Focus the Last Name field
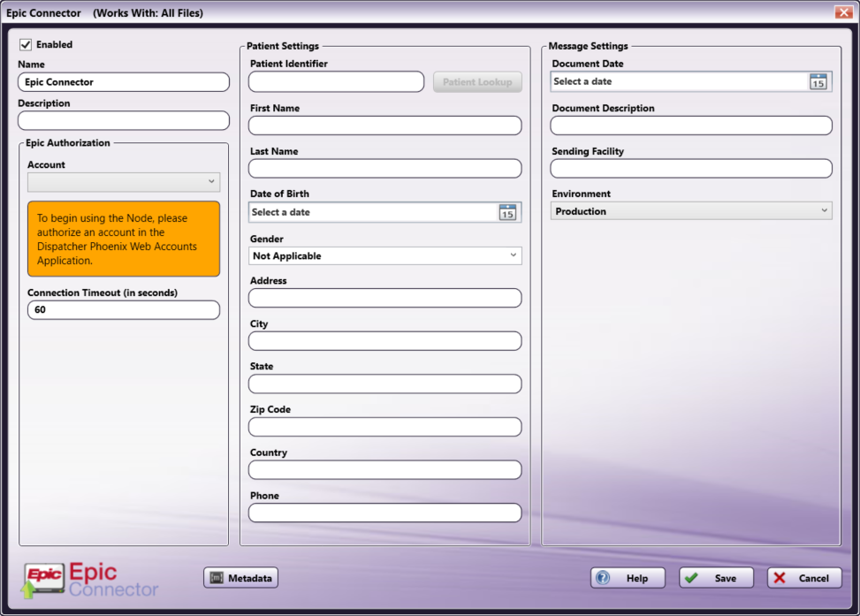Image resolution: width=860 pixels, height=616 pixels. coord(385,169)
